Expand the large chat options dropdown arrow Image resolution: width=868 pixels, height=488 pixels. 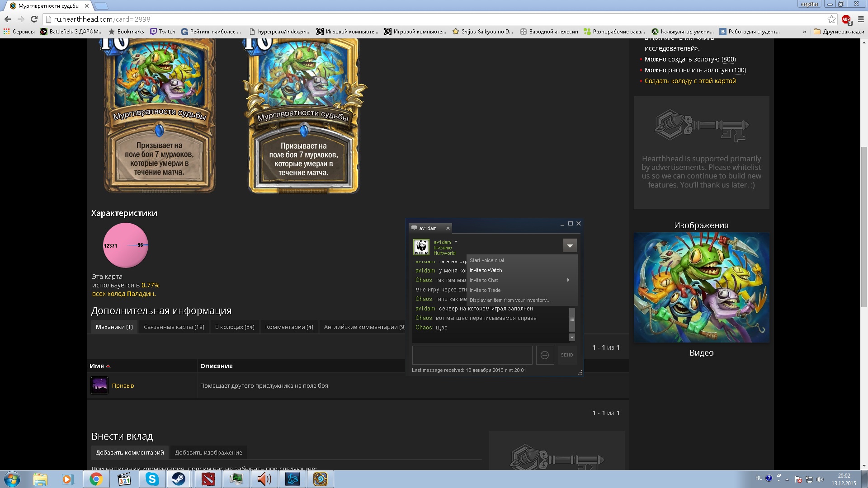(570, 246)
